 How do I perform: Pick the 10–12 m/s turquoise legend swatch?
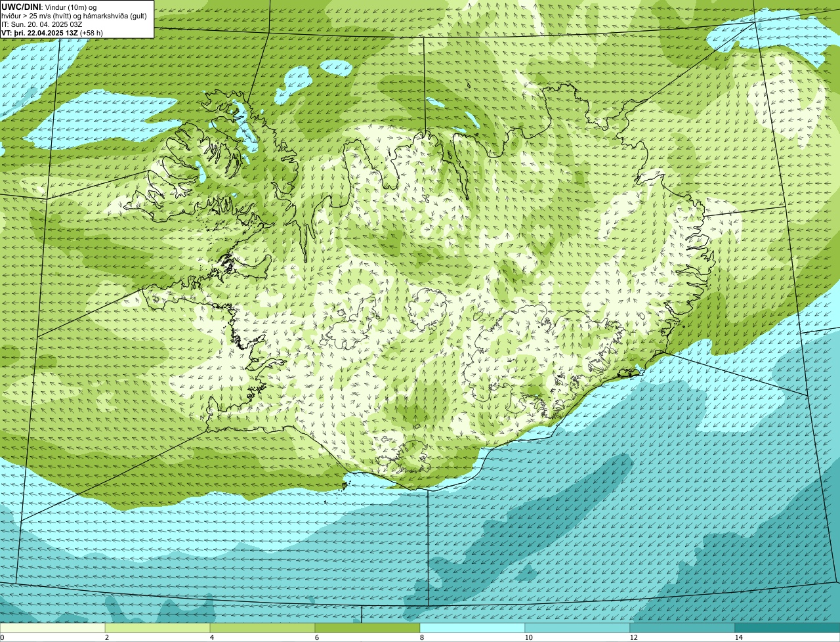[x=577, y=628]
